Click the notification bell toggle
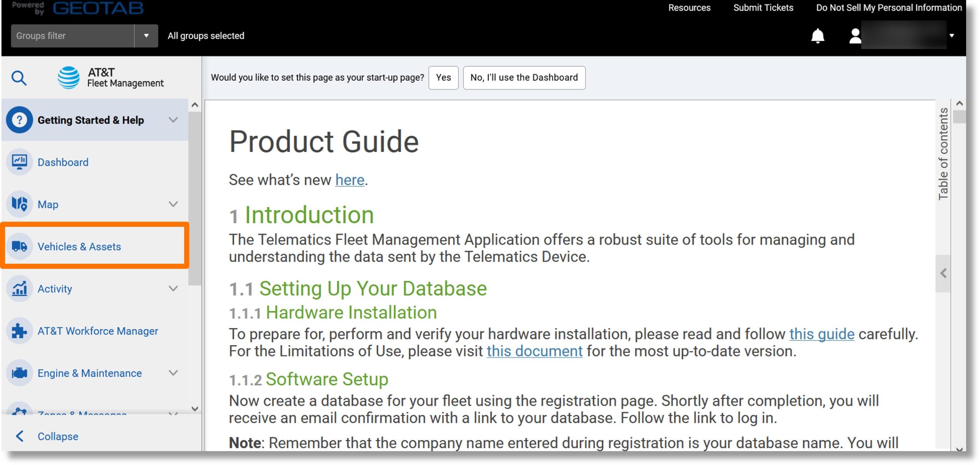Viewport: 980px width, 465px height. point(818,36)
